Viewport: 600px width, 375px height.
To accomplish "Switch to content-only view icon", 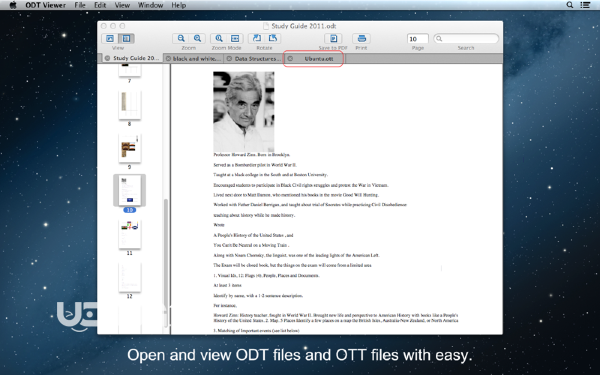I will point(110,38).
